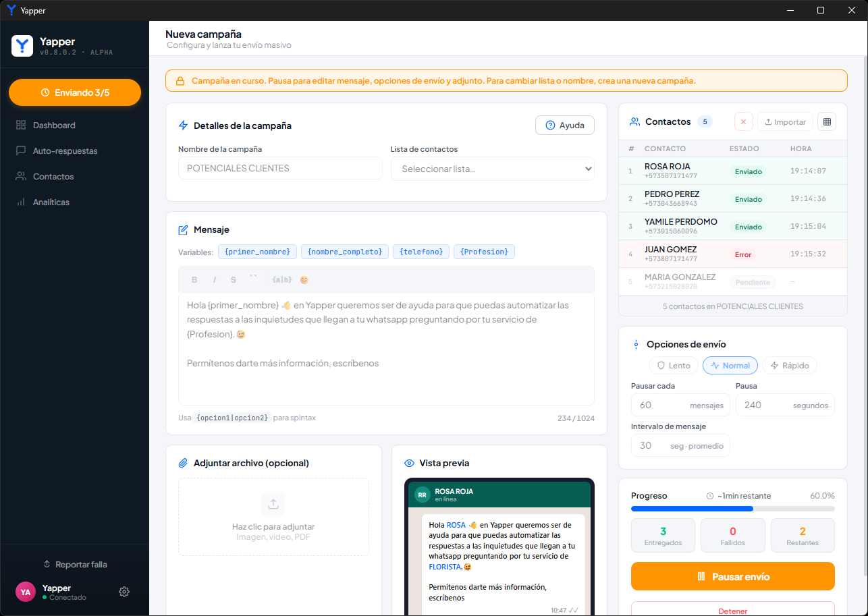Click the red clear contacts X icon

[743, 122]
